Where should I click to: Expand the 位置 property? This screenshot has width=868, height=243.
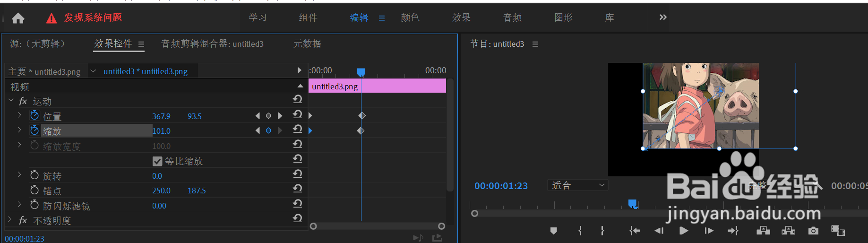coord(19,115)
